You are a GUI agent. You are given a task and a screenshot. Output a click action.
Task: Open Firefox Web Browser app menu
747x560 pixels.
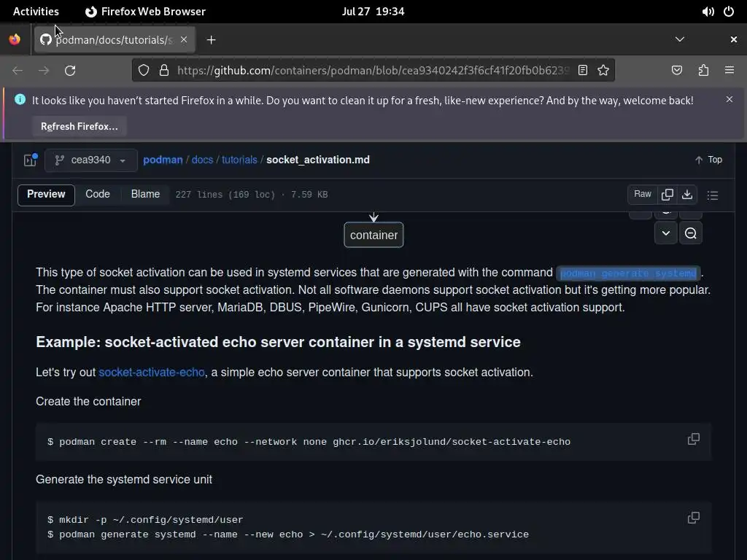[x=145, y=12]
